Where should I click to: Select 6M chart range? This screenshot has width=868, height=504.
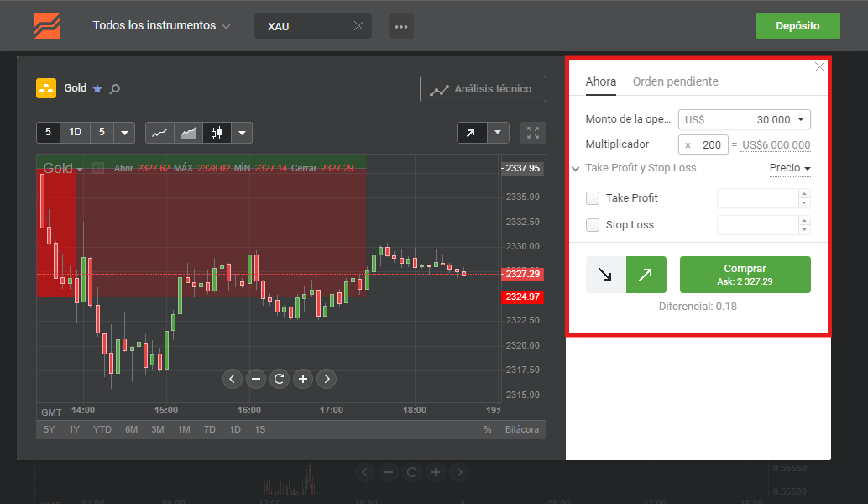click(x=131, y=429)
